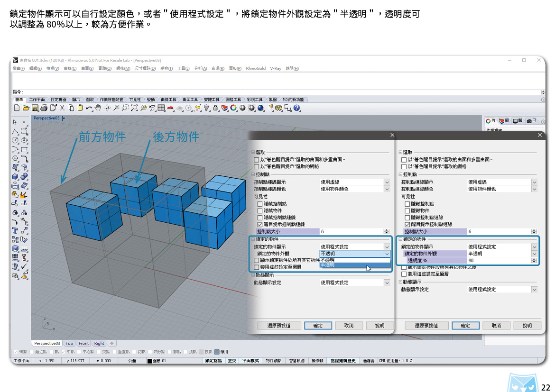Click 確定 button in right dialog
The height and width of the screenshot is (392, 555).
pos(465,326)
